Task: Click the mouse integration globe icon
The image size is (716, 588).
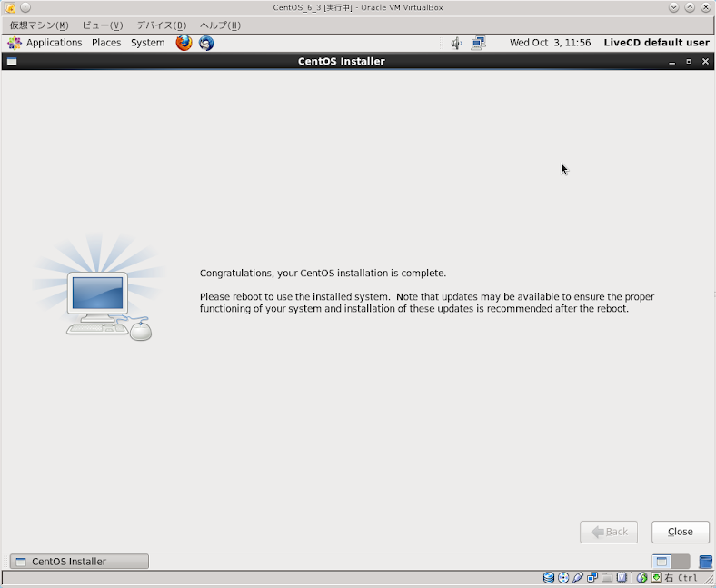Action: pyautogui.click(x=641, y=578)
